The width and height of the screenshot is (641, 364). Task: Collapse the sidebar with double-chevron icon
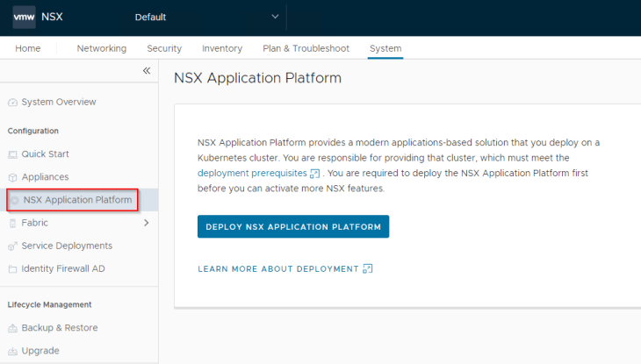pyautogui.click(x=147, y=71)
